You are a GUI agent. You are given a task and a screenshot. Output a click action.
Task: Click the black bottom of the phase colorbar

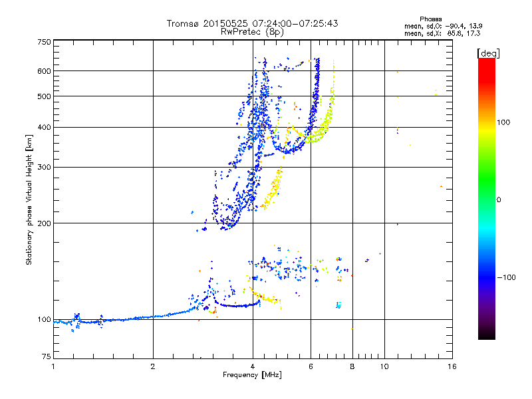tap(487, 334)
